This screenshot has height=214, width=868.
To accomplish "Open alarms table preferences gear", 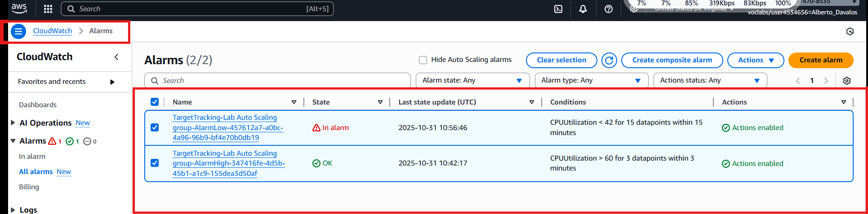I will pos(847,81).
